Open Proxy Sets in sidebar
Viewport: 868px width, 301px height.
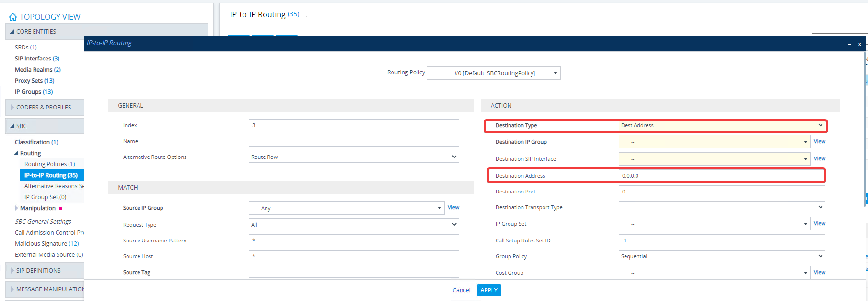(34, 81)
